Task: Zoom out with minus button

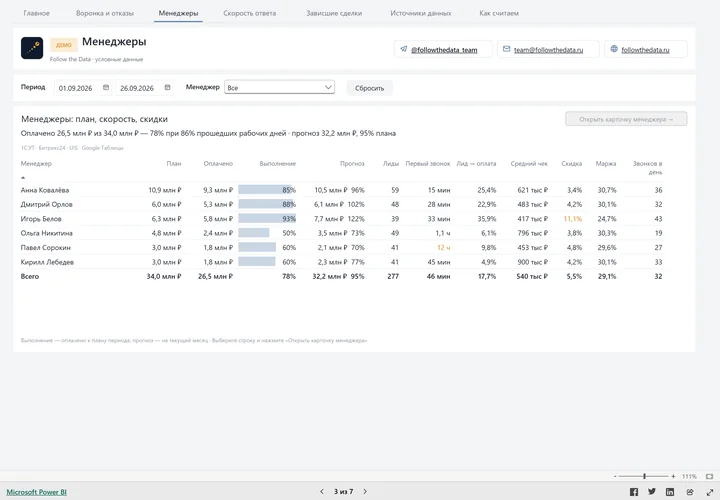Action: (x=615, y=477)
